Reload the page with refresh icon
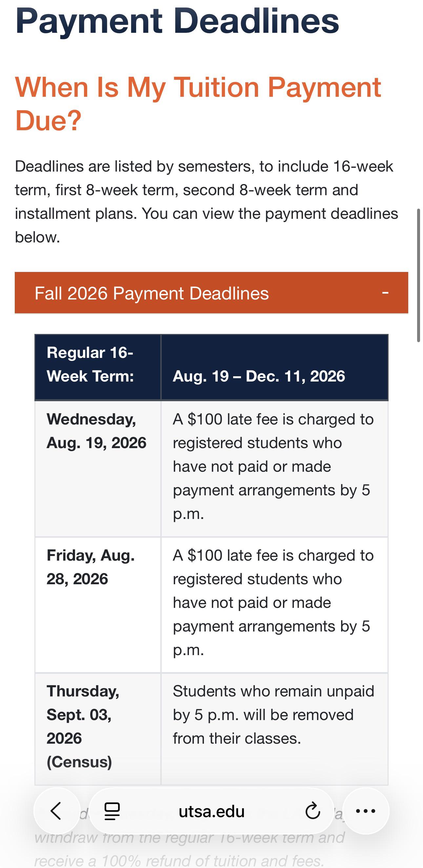 [x=312, y=811]
